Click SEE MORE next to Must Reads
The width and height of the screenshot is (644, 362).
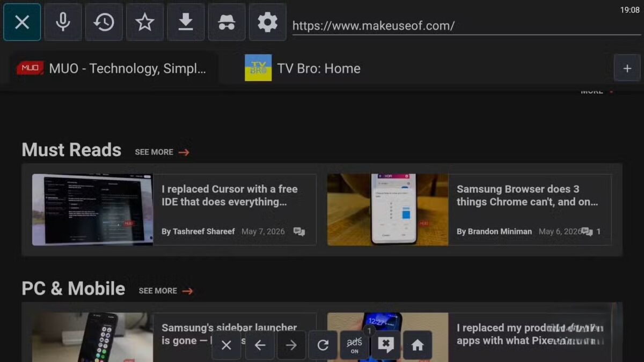click(x=162, y=152)
